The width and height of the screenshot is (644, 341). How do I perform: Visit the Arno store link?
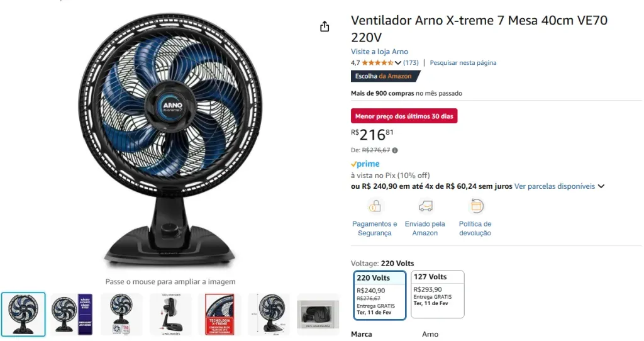[x=379, y=52]
